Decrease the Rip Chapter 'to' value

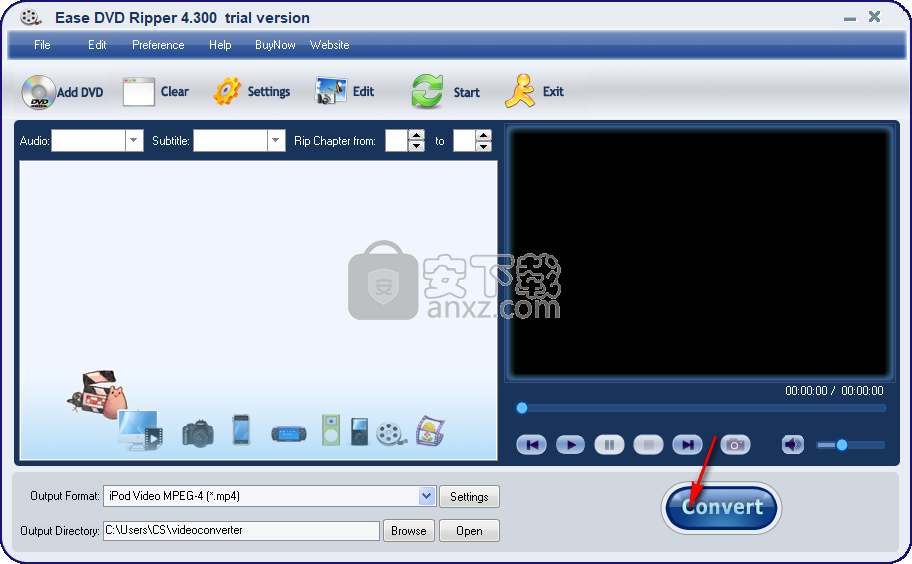(484, 146)
